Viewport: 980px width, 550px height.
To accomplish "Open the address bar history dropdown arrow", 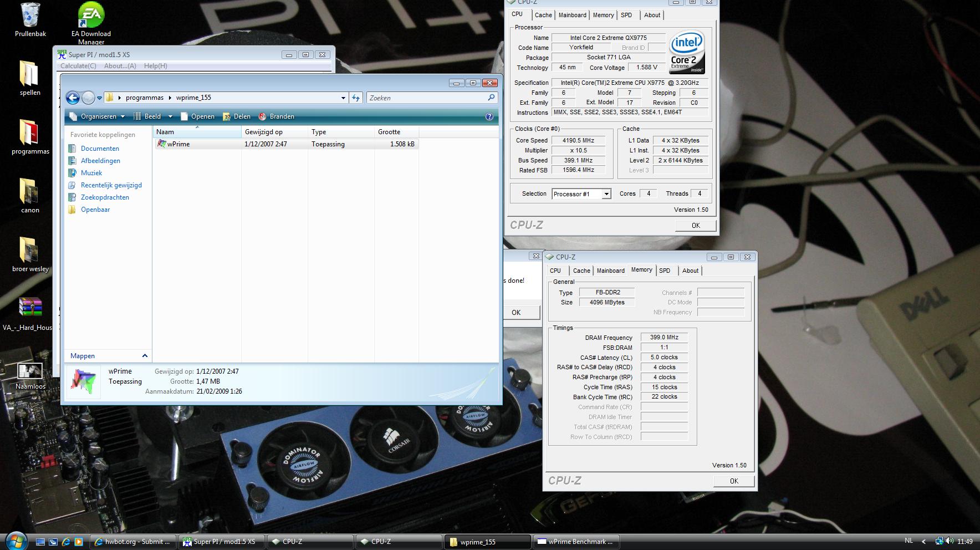I will click(x=343, y=98).
